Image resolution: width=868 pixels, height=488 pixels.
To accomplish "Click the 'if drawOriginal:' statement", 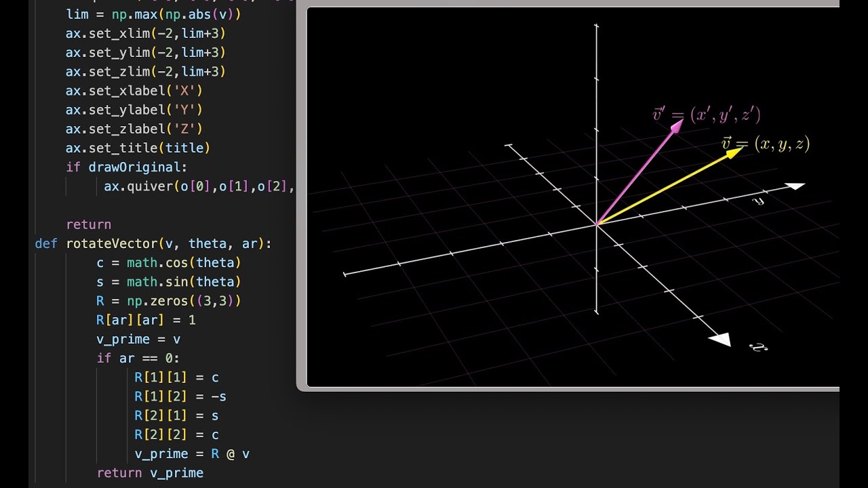I will (127, 167).
